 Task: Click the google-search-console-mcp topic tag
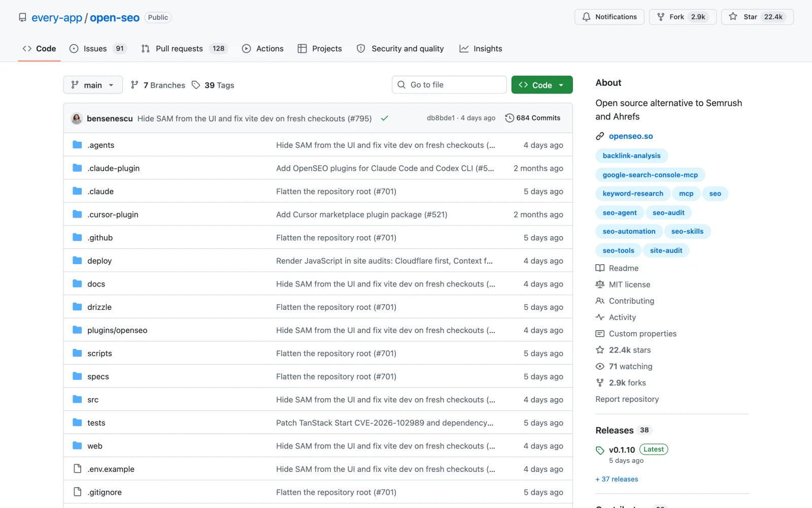point(650,175)
